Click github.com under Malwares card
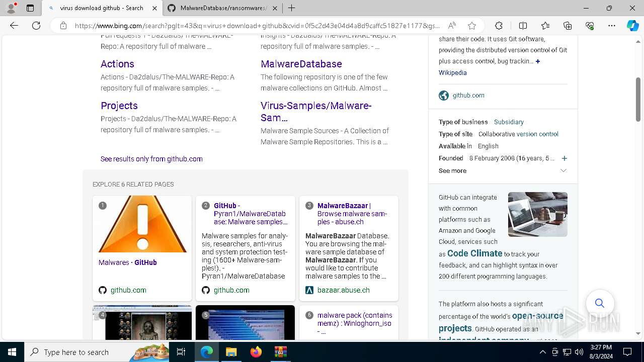The width and height of the screenshot is (644, 362). [x=128, y=290]
